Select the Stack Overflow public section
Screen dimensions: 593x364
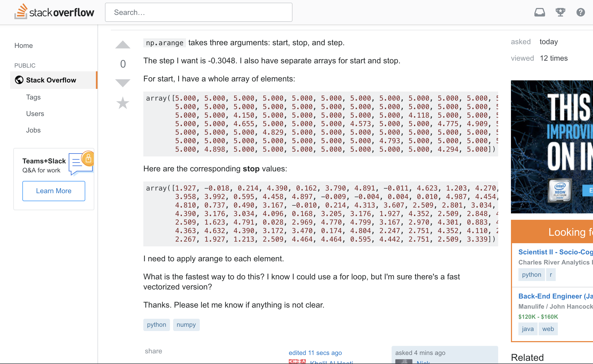click(51, 80)
